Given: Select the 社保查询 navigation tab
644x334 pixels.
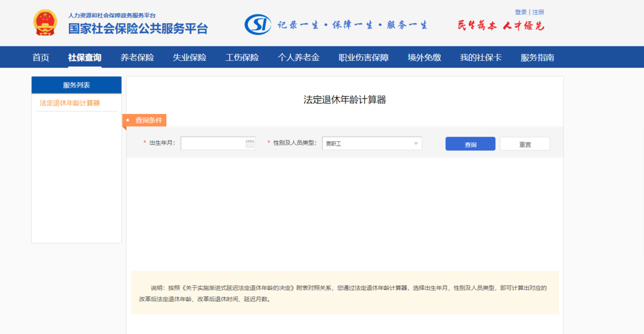Looking at the screenshot, I should click(x=85, y=57).
